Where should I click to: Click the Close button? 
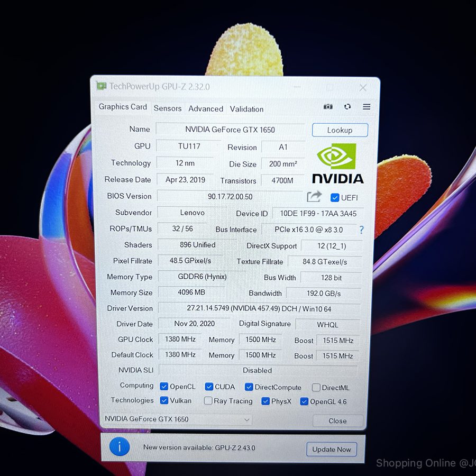pyautogui.click(x=337, y=421)
